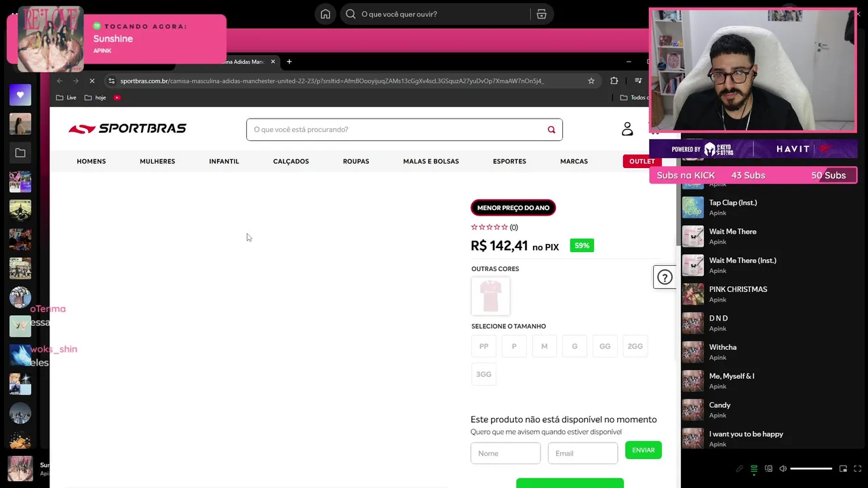This screenshot has width=868, height=488.
Task: Open Spotify miniplayer icon
Action: point(844,468)
